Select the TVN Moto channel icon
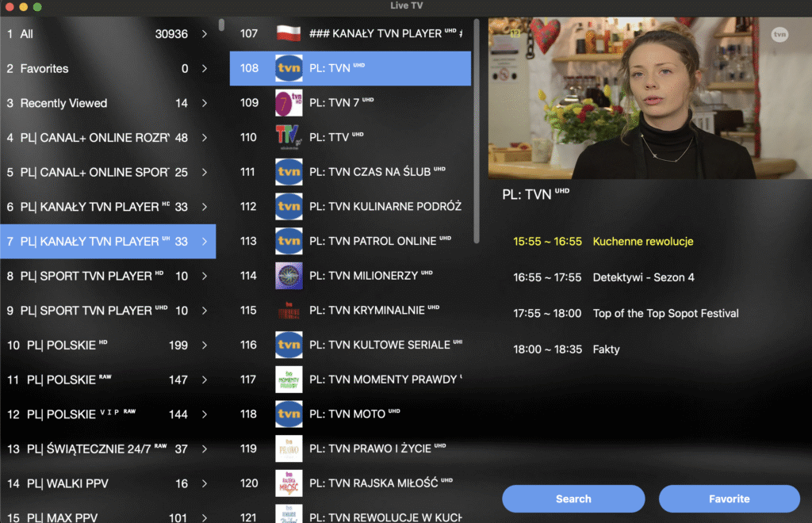Viewport: 812px width, 523px height. point(288,414)
